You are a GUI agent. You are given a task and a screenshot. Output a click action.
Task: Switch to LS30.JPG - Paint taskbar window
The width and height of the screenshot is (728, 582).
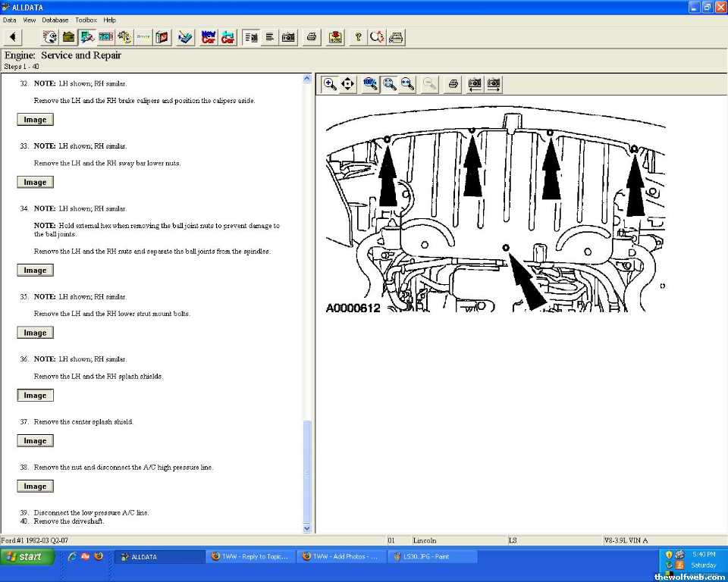click(432, 556)
